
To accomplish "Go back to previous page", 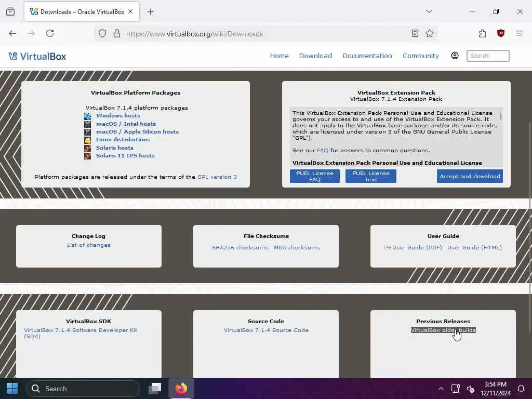I will click(x=12, y=33).
